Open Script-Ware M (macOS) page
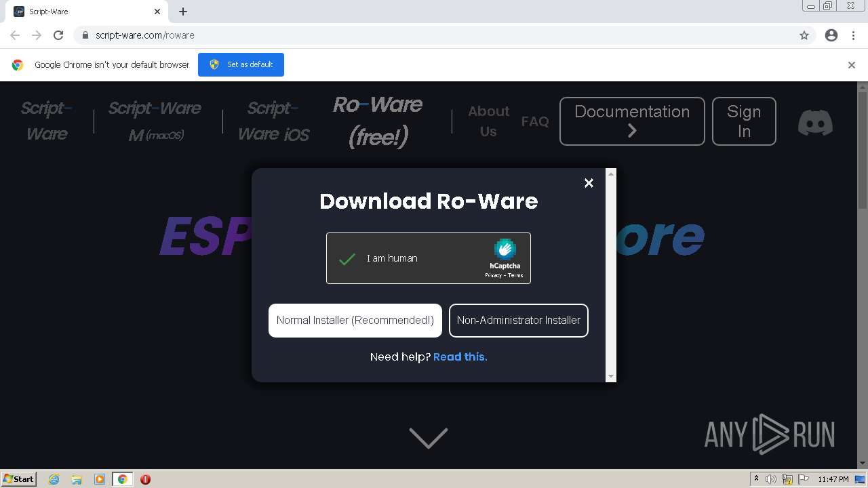The width and height of the screenshot is (868, 488). pyautogui.click(x=155, y=121)
